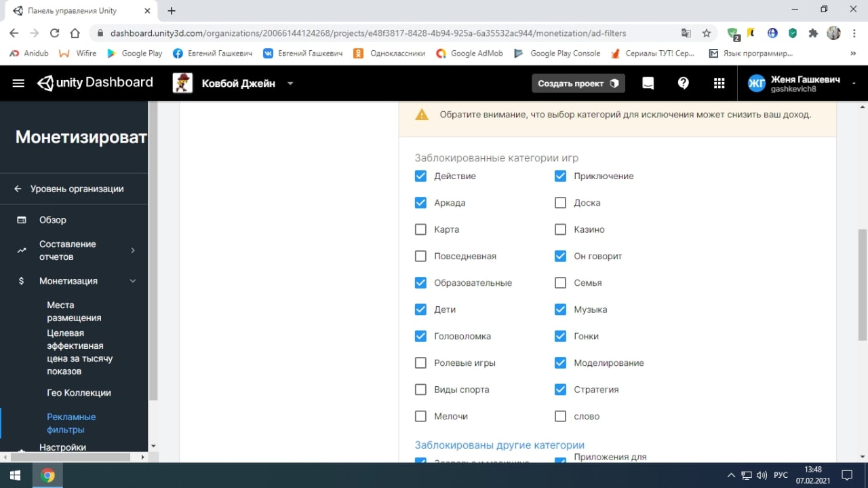Uncheck the Дети checkbox
The image size is (868, 488).
click(x=420, y=309)
